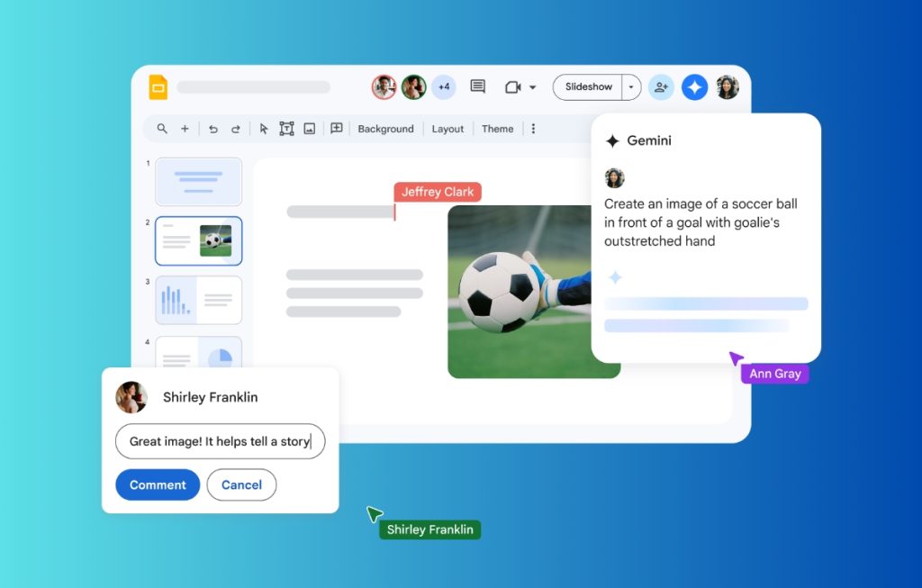This screenshot has width=922, height=588.
Task: Open the Background menu item
Action: tap(385, 129)
